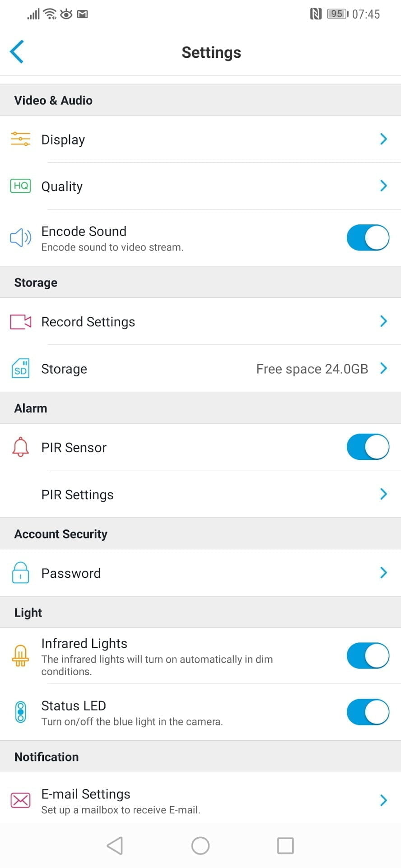Tap the E-mail envelope icon
Viewport: 401px width, 868px height.
(x=20, y=800)
